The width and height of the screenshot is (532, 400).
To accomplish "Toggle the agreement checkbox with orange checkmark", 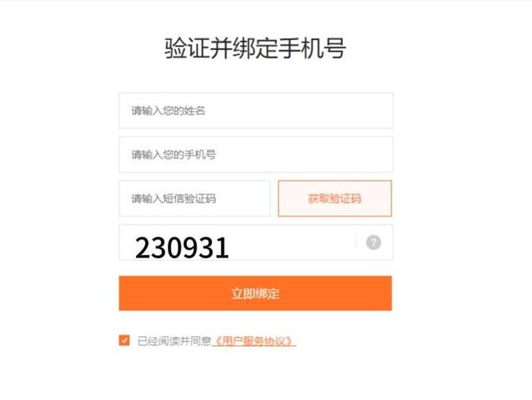I will [124, 340].
